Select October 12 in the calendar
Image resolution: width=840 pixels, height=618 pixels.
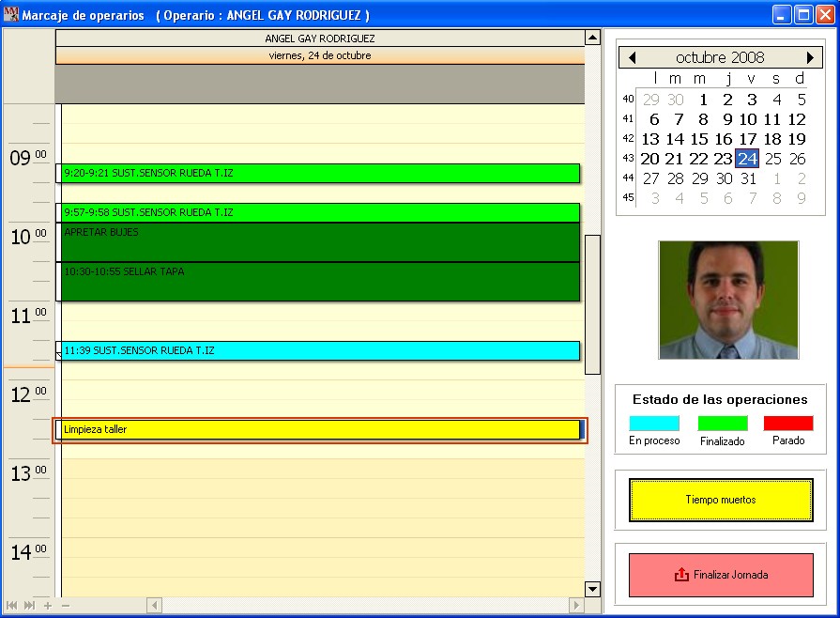[x=797, y=119]
